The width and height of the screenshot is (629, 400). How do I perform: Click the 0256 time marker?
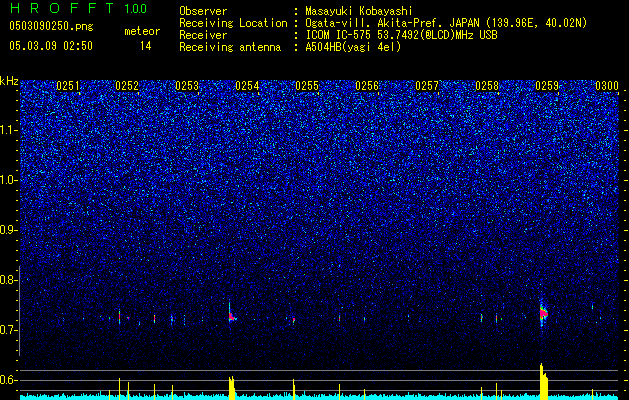pos(367,86)
